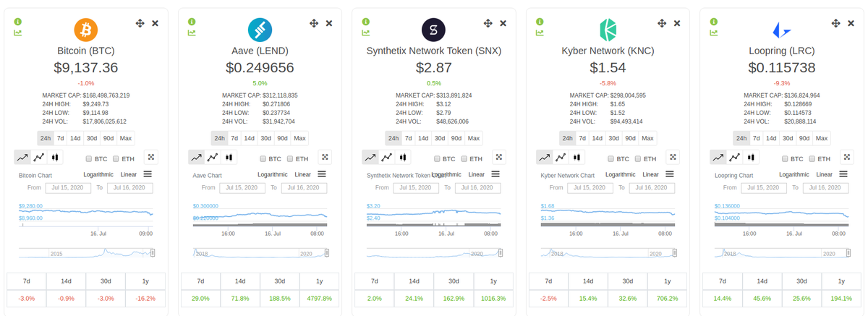
Task: Click Kyber navigator right range handle
Action: pyautogui.click(x=675, y=252)
